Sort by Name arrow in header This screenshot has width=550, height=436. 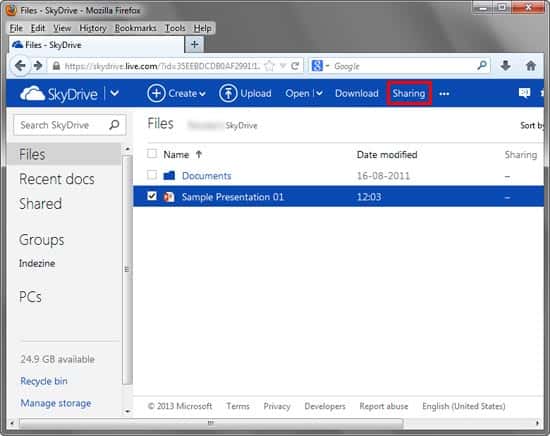point(199,154)
